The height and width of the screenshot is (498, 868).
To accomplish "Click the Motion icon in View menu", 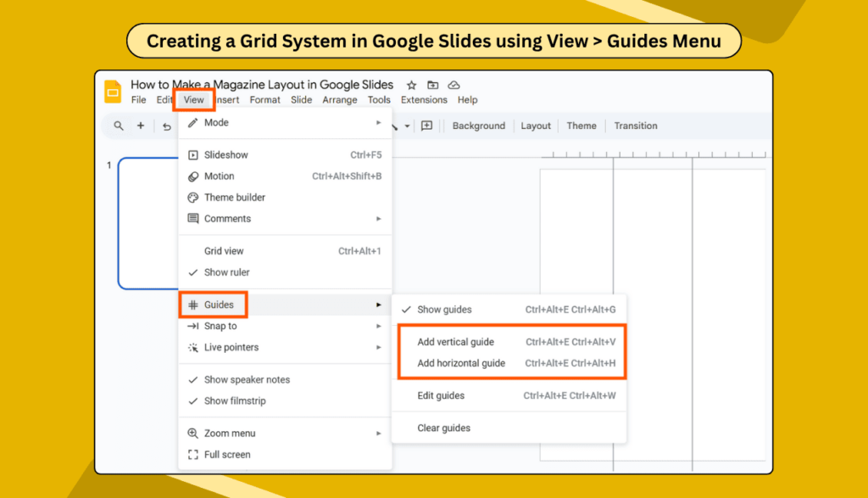I will [193, 176].
